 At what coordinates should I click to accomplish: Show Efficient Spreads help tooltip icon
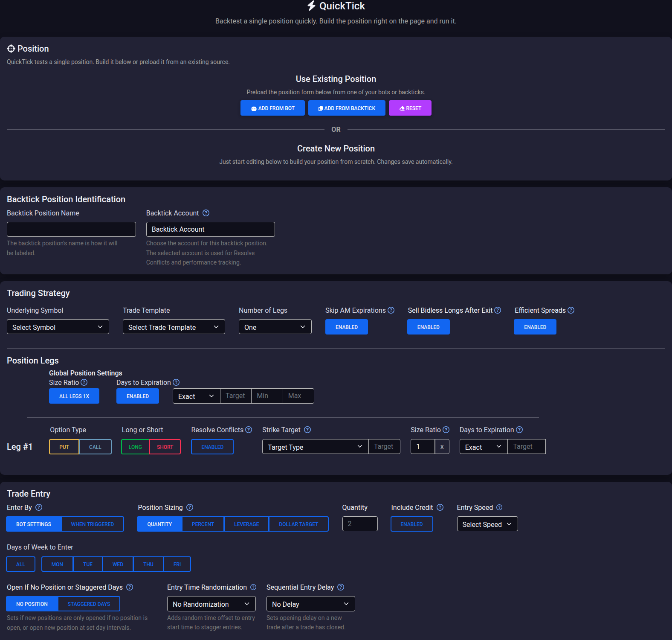[571, 310]
